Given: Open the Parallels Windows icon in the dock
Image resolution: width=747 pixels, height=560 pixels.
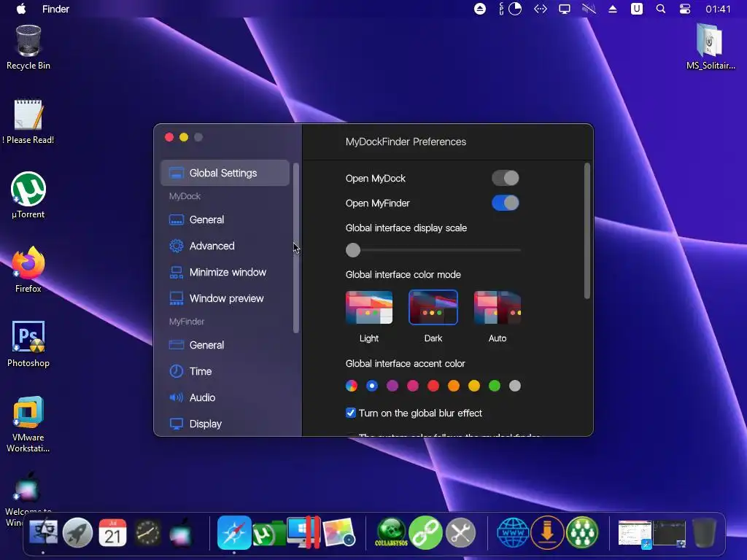Looking at the screenshot, I should [x=303, y=532].
